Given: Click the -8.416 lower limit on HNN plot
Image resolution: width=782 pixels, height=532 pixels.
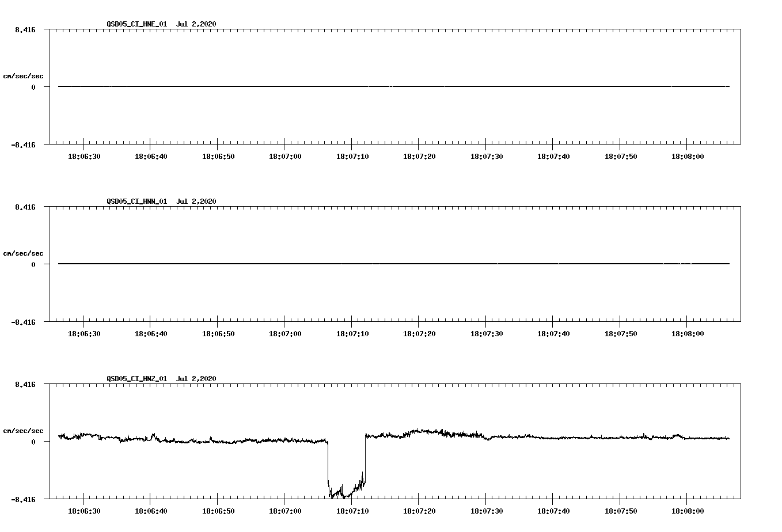Looking at the screenshot, I should click(x=23, y=322).
